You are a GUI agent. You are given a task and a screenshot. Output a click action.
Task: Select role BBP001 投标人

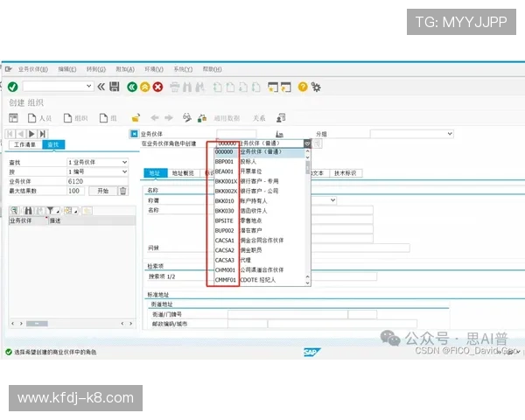[260, 162]
